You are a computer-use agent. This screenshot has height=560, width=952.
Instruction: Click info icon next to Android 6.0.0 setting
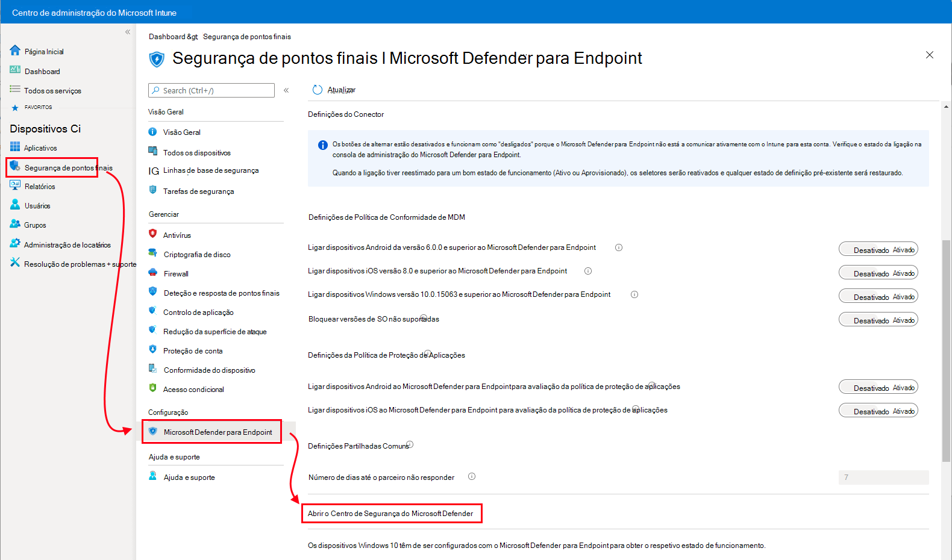tap(618, 247)
